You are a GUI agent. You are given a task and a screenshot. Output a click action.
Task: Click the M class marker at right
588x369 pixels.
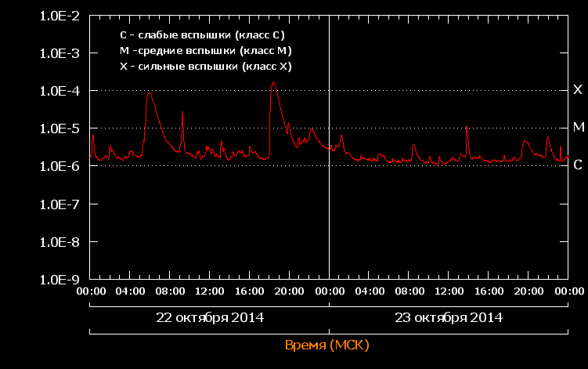tap(579, 127)
